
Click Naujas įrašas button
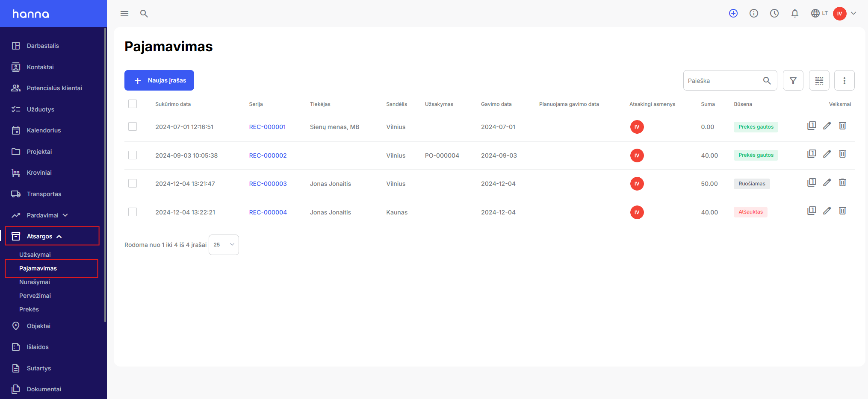pos(159,80)
